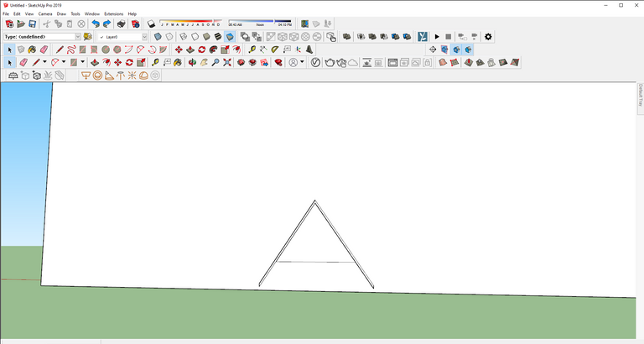Click the Print icon
Image resolution: width=644 pixels, height=344 pixels.
121,24
